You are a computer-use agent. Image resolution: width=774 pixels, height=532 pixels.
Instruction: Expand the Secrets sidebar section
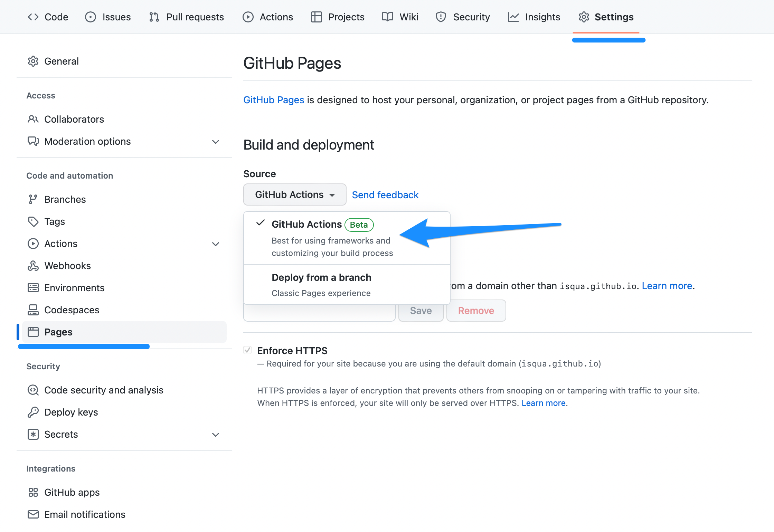click(x=216, y=435)
